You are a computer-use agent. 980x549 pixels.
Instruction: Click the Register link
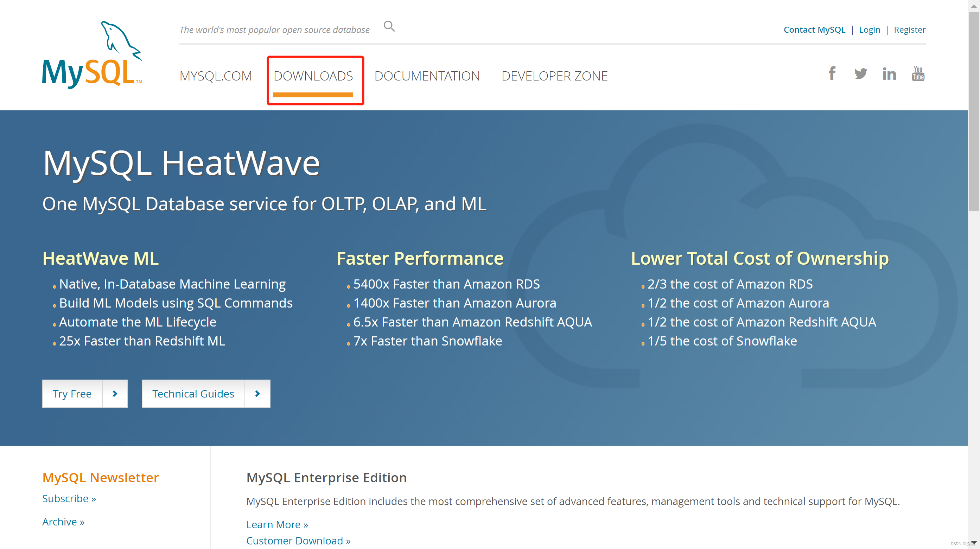click(x=909, y=30)
